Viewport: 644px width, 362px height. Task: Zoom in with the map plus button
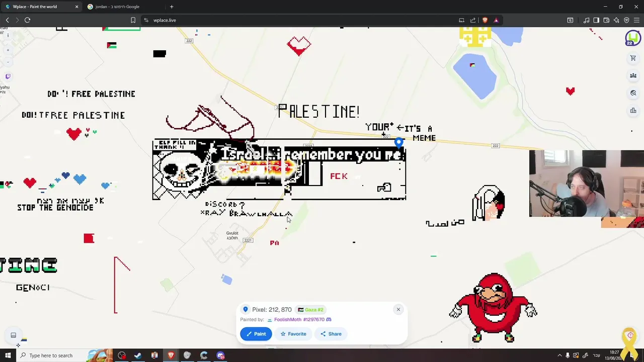click(8, 50)
